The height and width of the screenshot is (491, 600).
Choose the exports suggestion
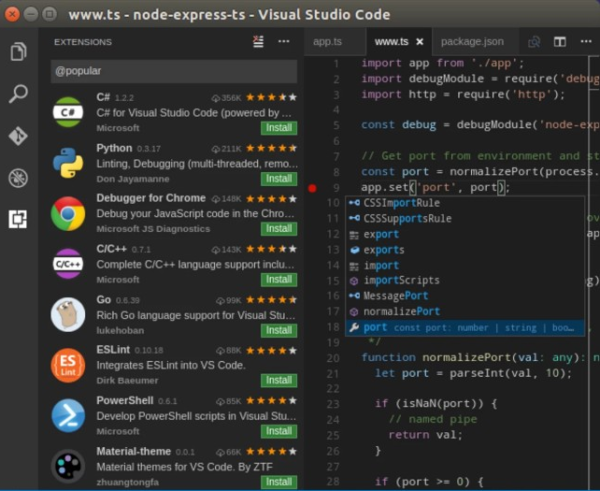[465, 250]
